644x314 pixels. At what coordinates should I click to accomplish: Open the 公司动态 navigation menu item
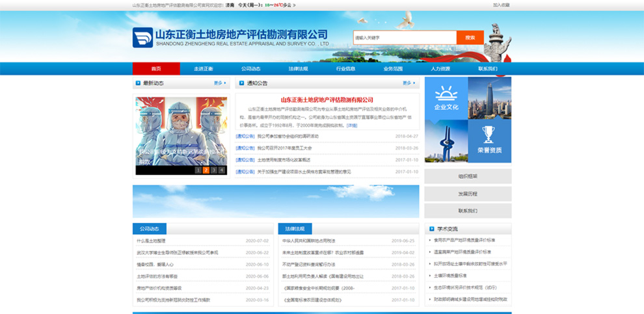[250, 68]
